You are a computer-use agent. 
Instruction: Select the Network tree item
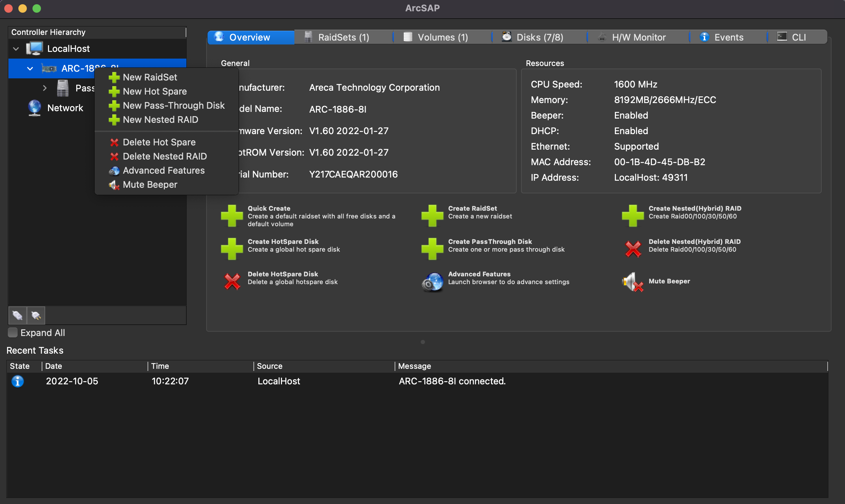(65, 108)
